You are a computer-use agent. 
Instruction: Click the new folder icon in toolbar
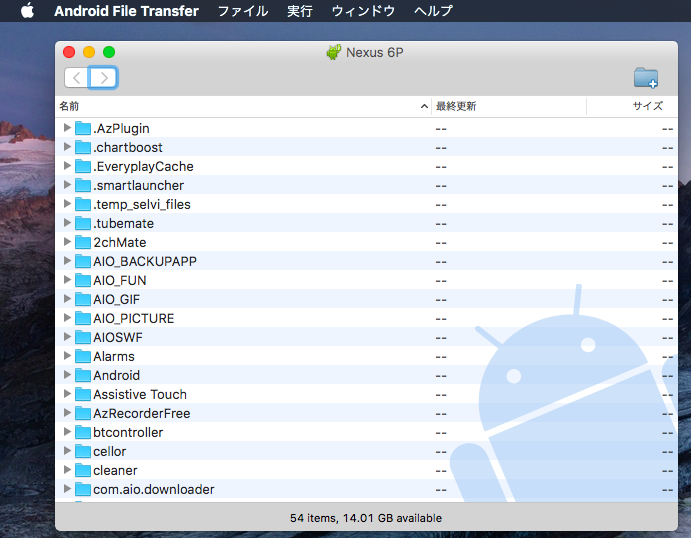click(x=646, y=78)
